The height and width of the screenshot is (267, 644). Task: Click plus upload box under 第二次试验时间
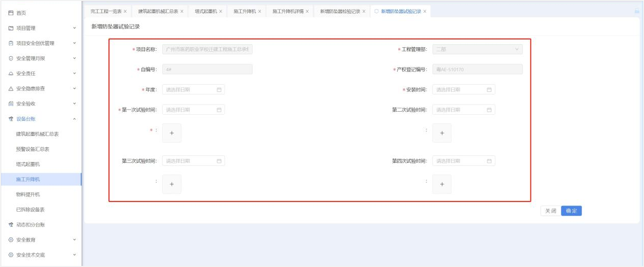[x=442, y=133]
